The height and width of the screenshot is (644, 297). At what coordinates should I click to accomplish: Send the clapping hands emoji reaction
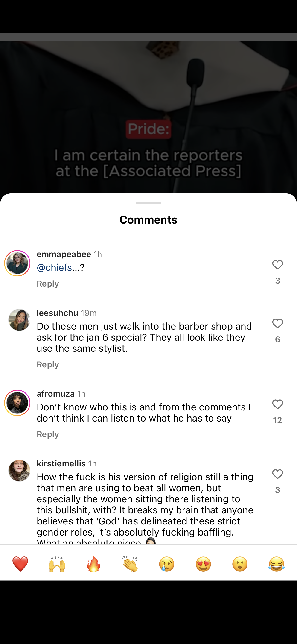[x=130, y=564]
